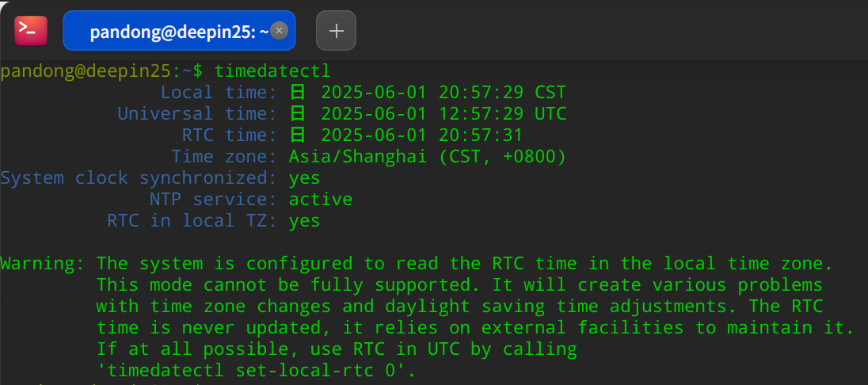Click the 20:57:29 CST local time value
868x385 pixels.
503,93
